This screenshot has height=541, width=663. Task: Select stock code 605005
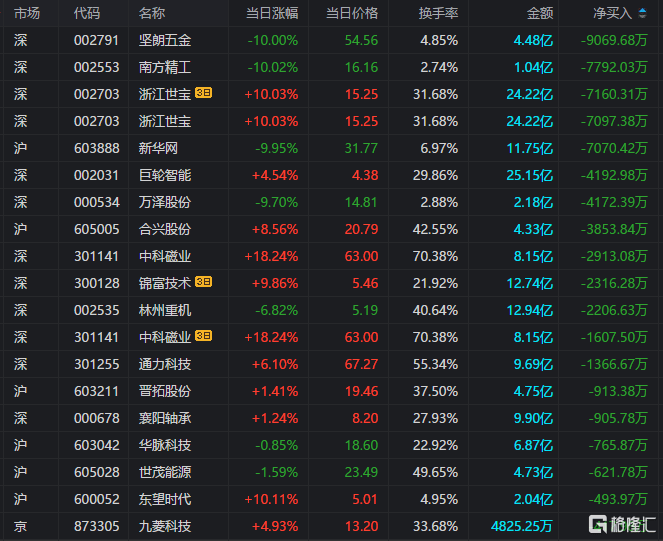[97, 230]
